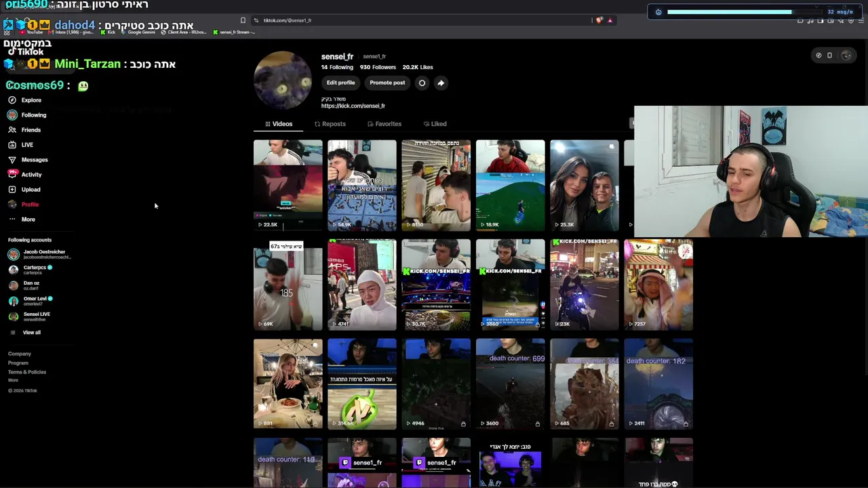View the 14 Following list
This screenshot has width=868, height=488.
click(x=337, y=67)
